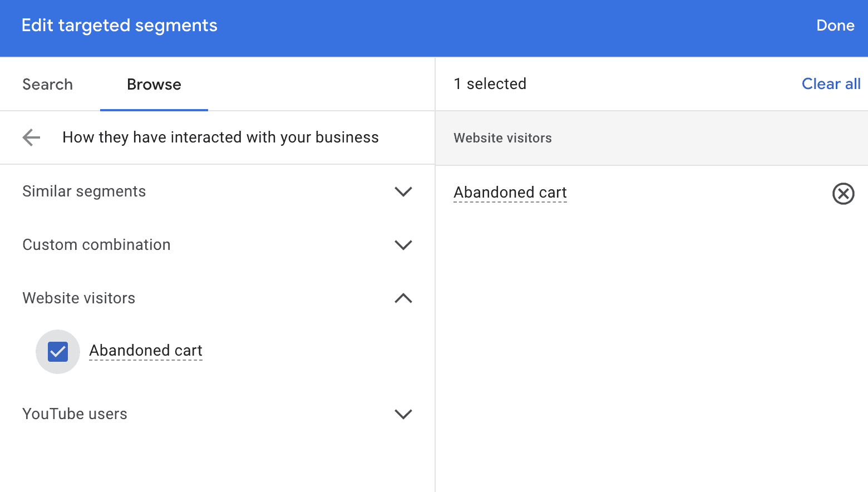Expand Similar segments chevron
The image size is (868, 492).
pyautogui.click(x=403, y=191)
